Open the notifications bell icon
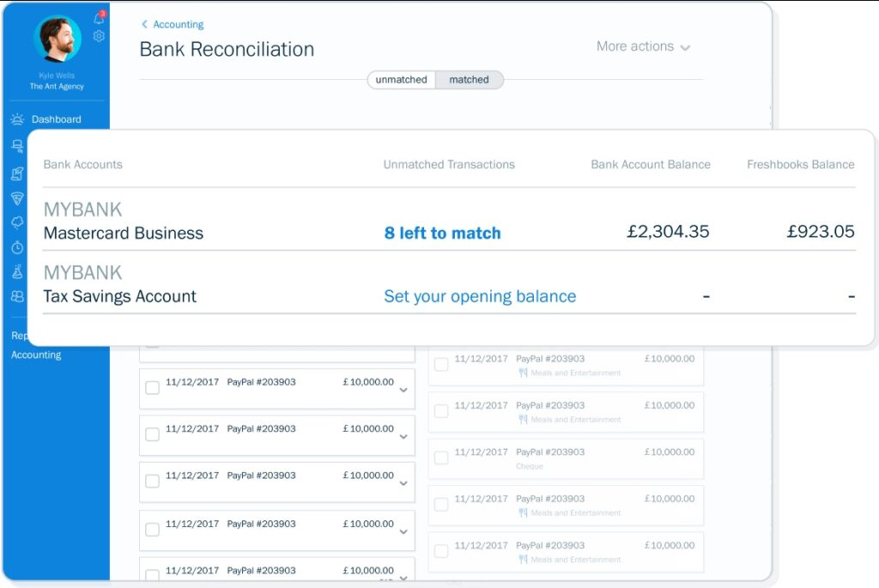Image resolution: width=879 pixels, height=588 pixels. (x=99, y=18)
